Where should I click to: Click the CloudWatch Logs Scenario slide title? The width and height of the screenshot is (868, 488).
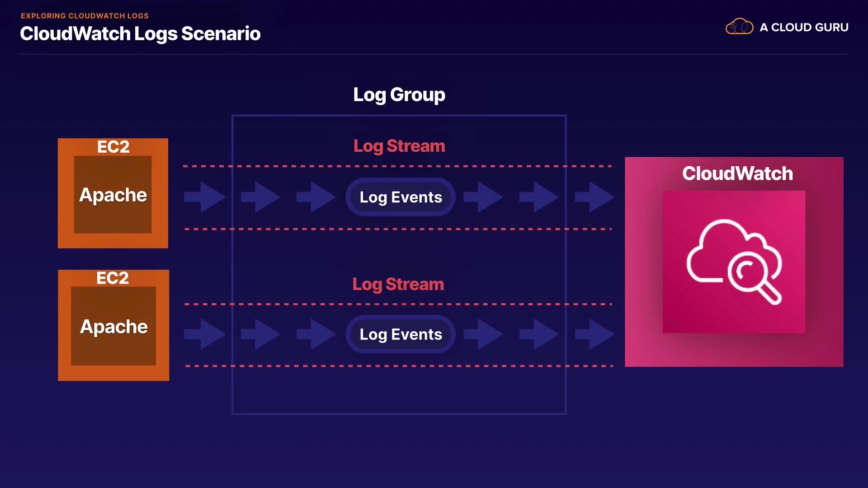[140, 33]
